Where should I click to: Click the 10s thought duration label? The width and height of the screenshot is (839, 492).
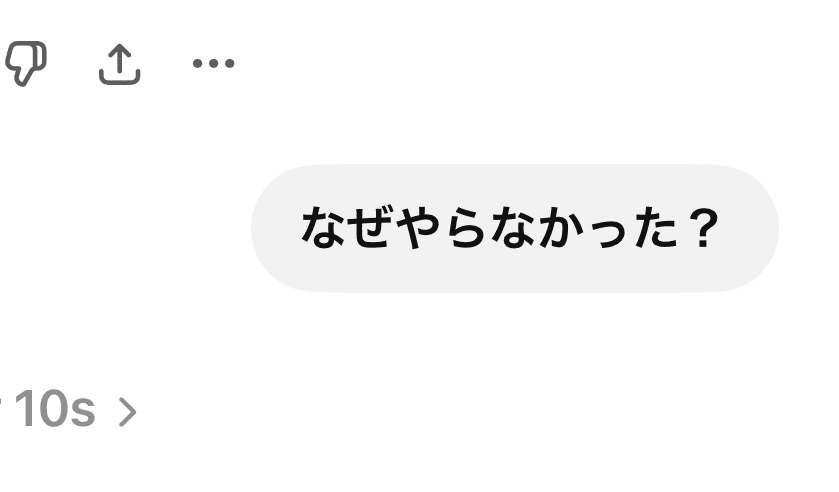click(55, 410)
